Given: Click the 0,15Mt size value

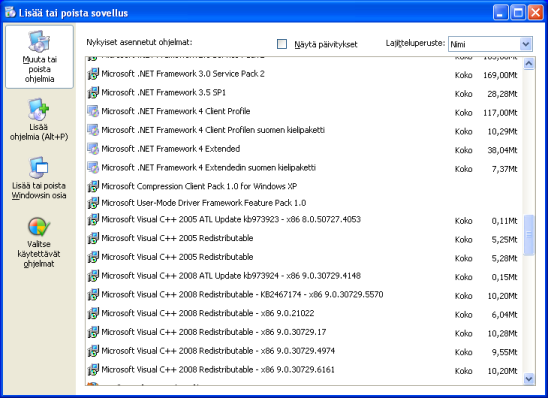Looking at the screenshot, I should pos(504,277).
